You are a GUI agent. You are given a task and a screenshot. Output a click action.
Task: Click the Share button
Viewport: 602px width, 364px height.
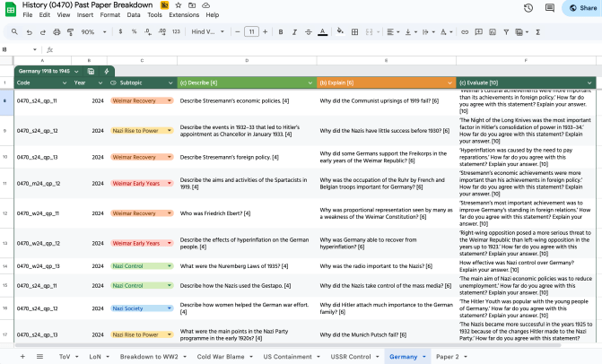[581, 8]
